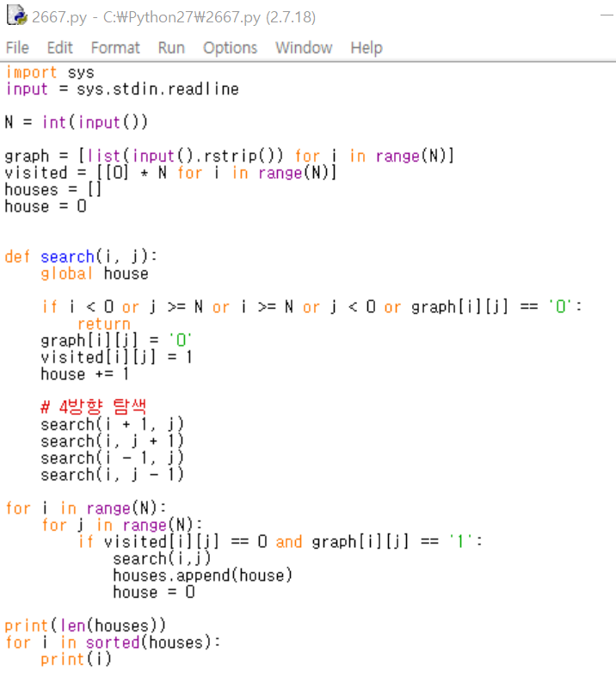Click the call 'search(i, j - 1)'
Screen dimensions: 616x677
tap(112, 475)
